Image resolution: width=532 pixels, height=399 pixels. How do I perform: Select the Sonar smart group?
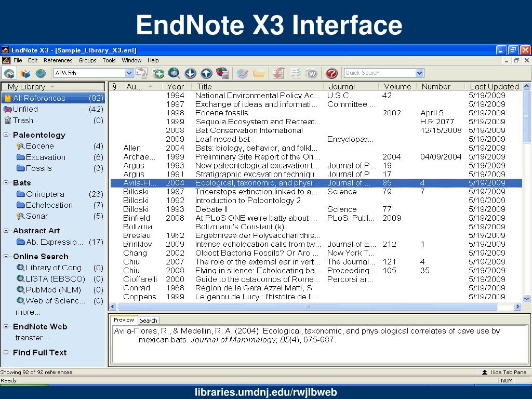[x=59, y=216]
